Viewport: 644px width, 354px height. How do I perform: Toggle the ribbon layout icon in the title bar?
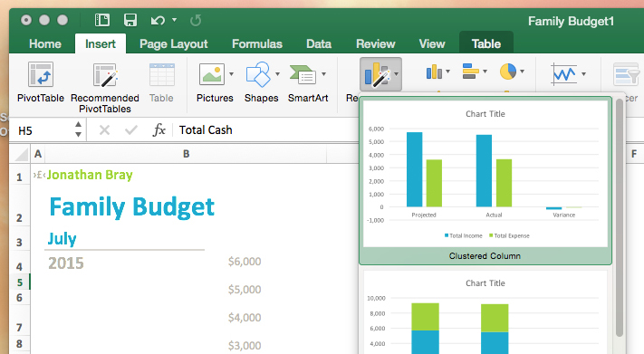102,20
